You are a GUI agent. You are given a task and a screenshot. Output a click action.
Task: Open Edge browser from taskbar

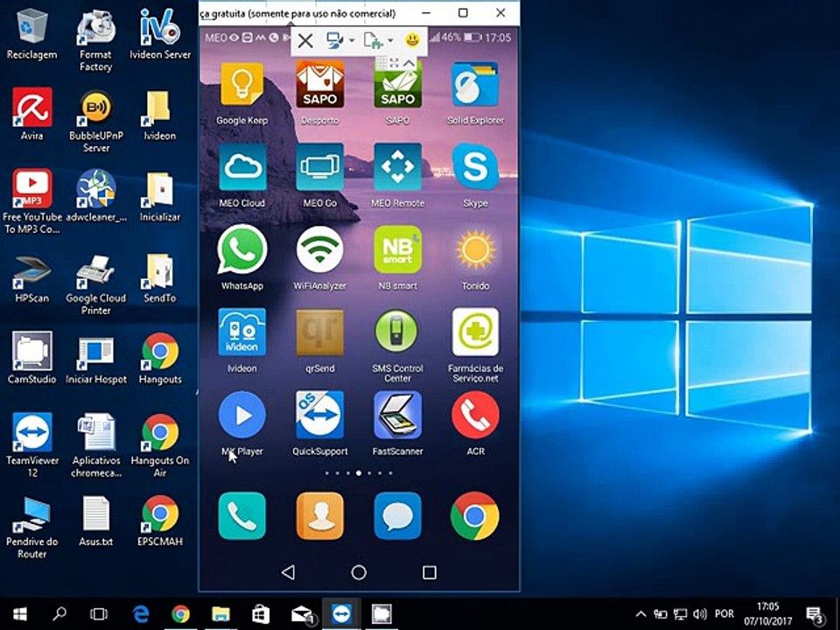tap(141, 614)
